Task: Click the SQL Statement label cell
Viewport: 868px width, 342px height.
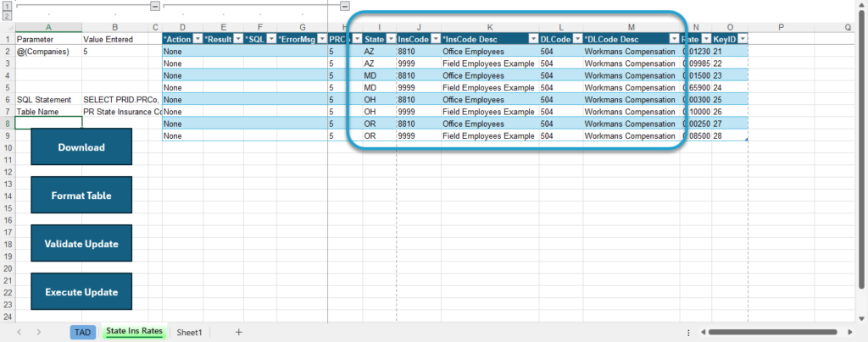Action: (48, 99)
